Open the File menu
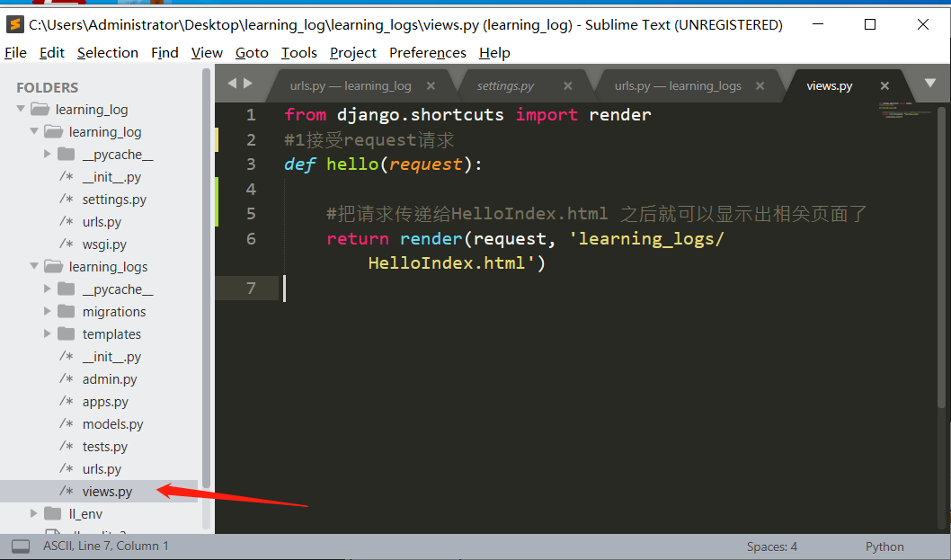Viewport: 951px width, 560px height. tap(16, 53)
